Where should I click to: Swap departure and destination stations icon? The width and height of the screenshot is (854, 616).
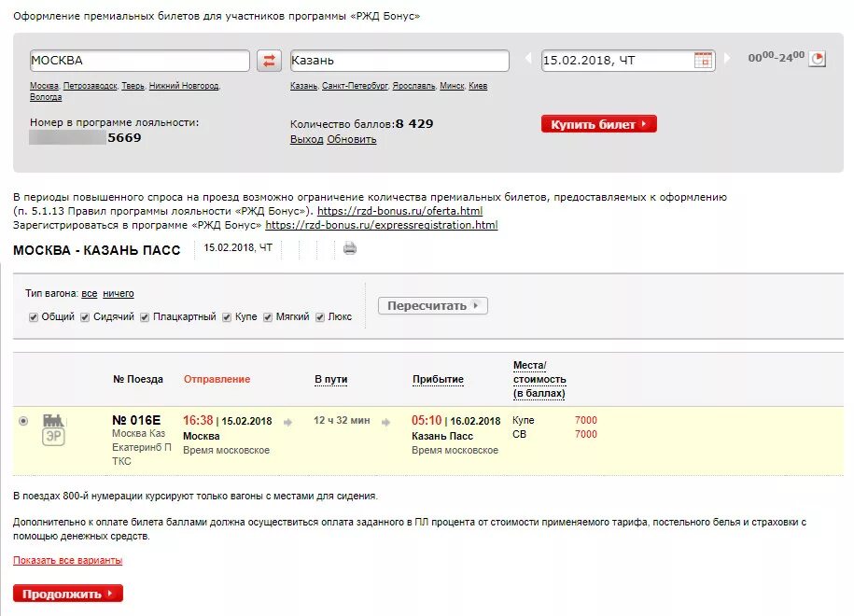[x=269, y=61]
